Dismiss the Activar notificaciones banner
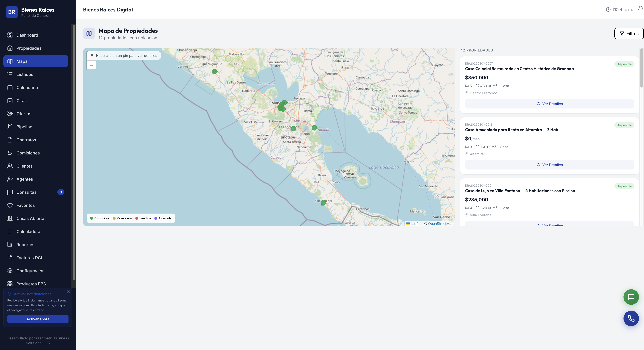Screen dimensions: 644x350 tap(69, 292)
